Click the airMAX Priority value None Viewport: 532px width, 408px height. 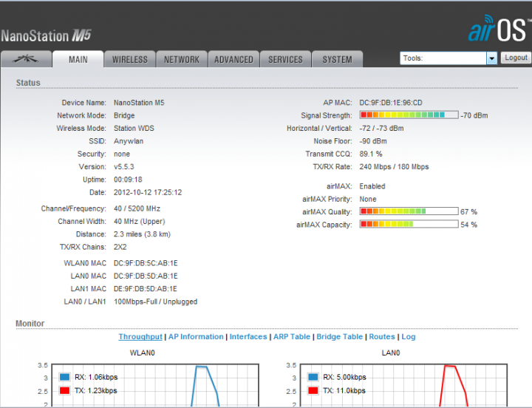tap(368, 200)
